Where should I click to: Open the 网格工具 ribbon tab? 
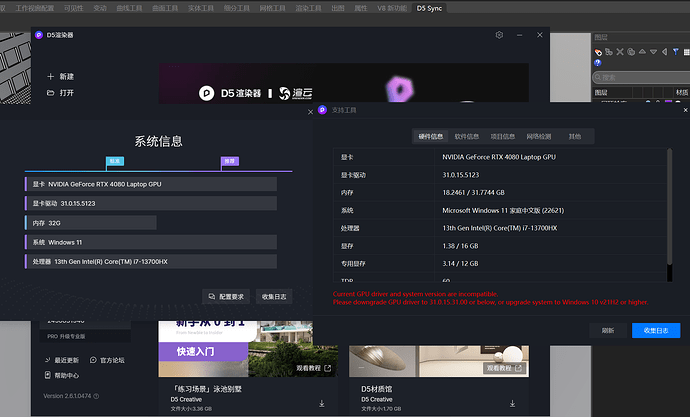tap(272, 8)
